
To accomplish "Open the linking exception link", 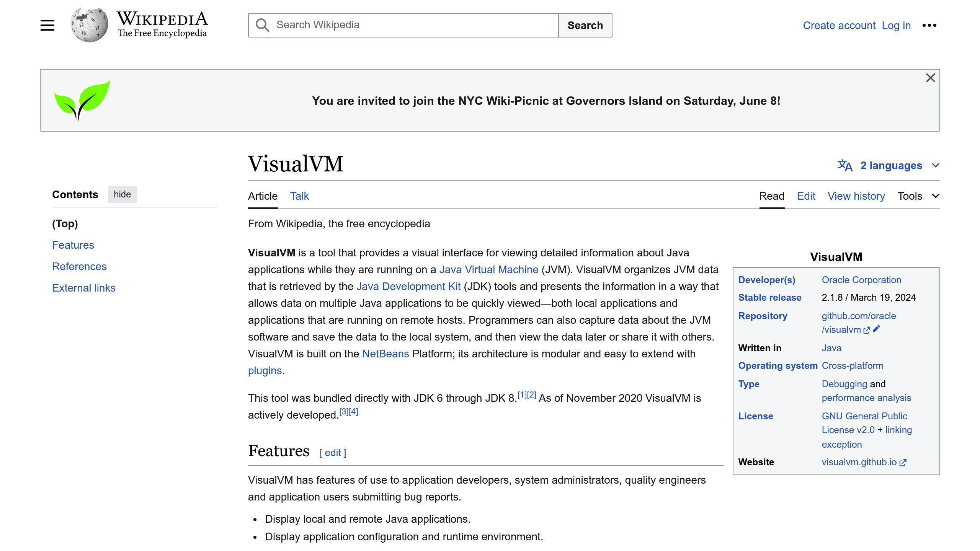I will 898,430.
